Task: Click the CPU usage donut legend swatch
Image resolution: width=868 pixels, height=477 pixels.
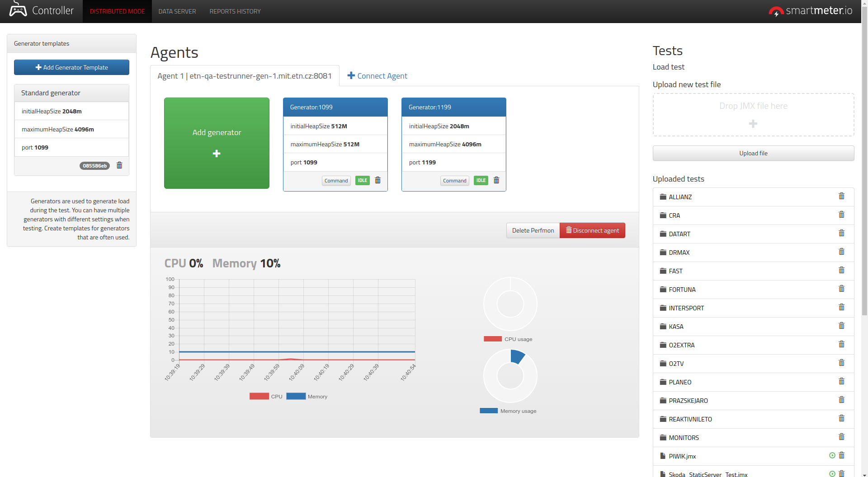Action: [493, 339]
